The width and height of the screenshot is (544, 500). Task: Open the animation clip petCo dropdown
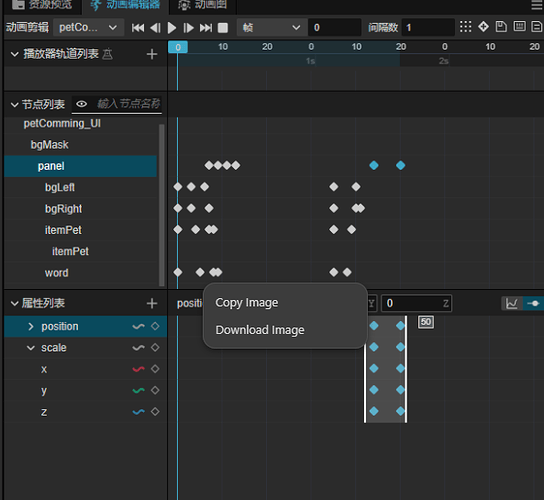click(x=88, y=28)
